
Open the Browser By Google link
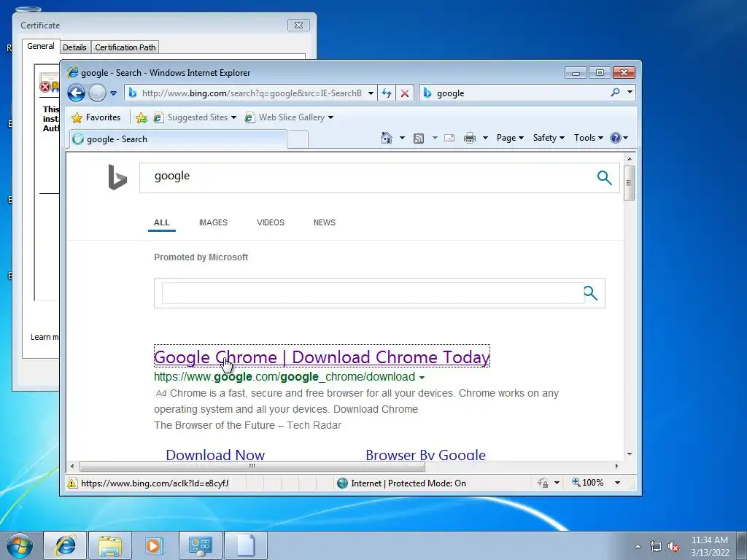click(425, 454)
